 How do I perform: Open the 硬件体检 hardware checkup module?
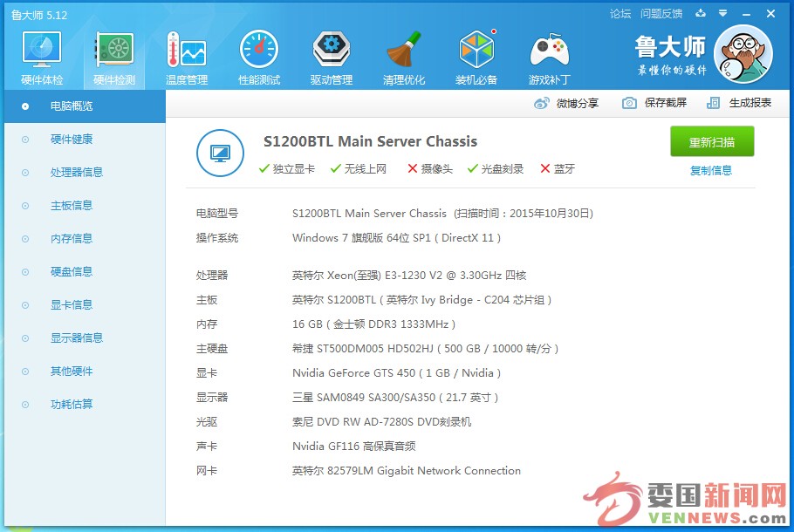[42, 58]
